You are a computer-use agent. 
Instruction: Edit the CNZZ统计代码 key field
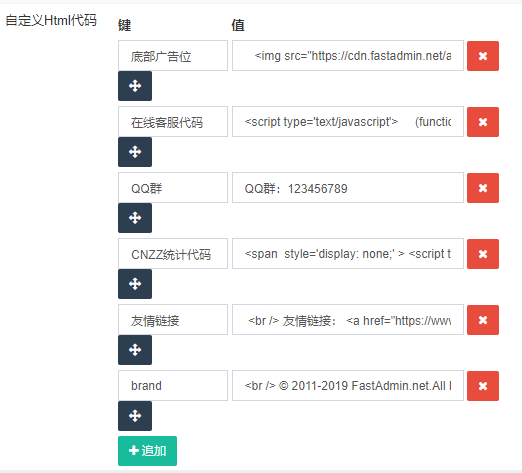[173, 254]
